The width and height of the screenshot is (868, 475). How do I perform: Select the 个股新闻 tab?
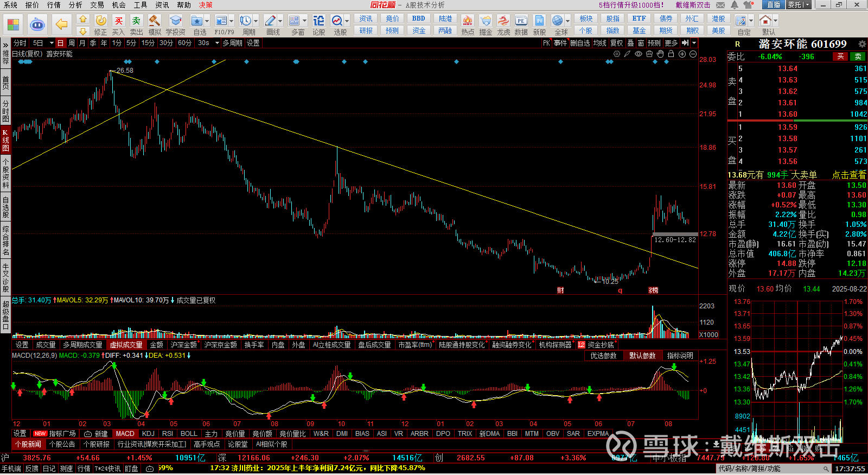[x=28, y=444]
